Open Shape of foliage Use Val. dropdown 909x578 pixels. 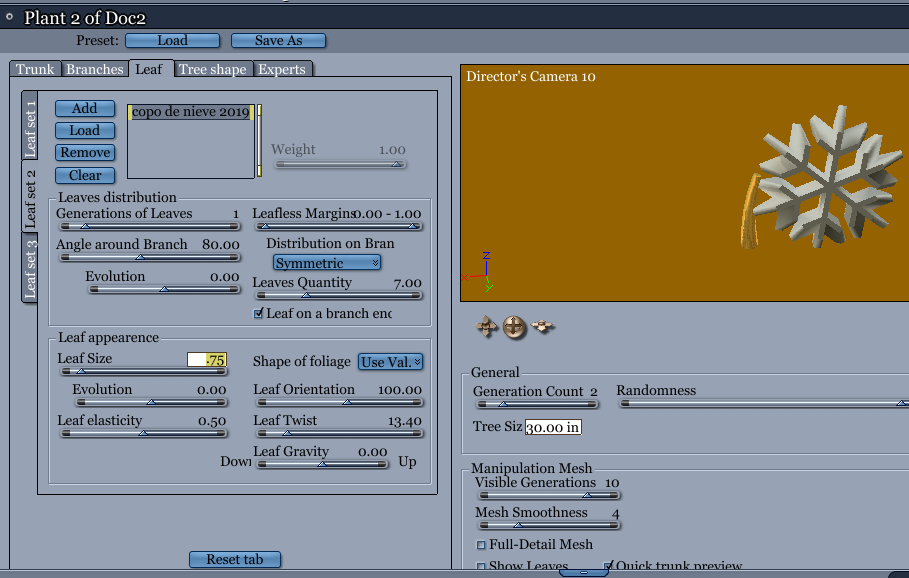(390, 362)
